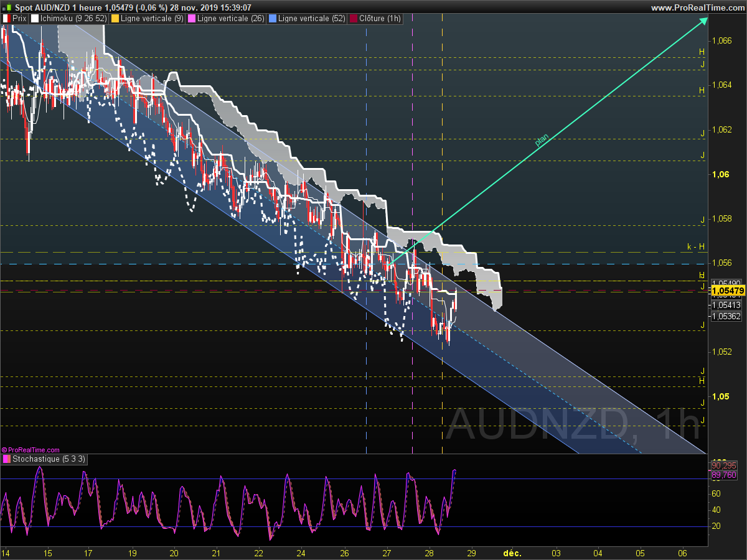Click the magenta swatch of Ligne verticale (26)

pyautogui.click(x=192, y=19)
